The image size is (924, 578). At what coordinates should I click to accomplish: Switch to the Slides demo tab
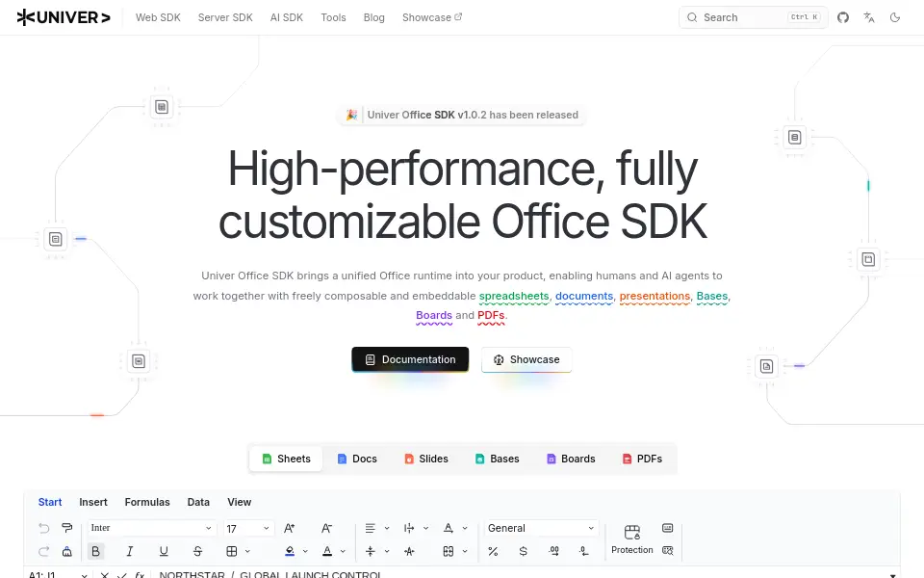pyautogui.click(x=426, y=459)
